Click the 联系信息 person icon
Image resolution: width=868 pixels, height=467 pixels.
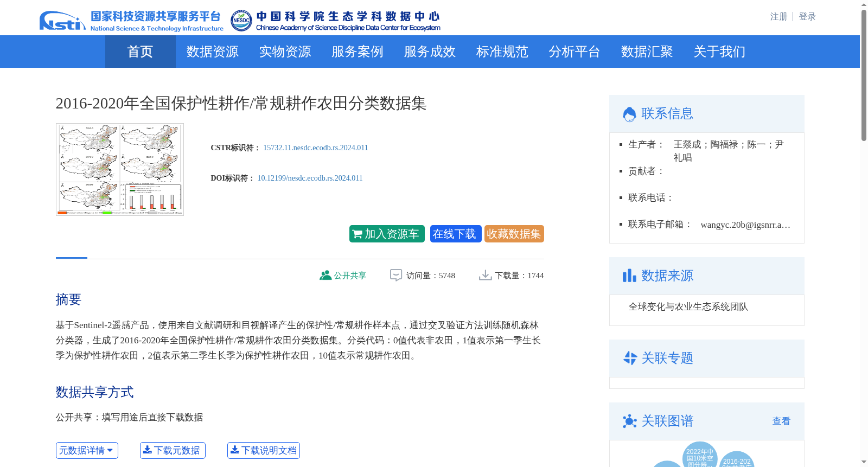629,114
